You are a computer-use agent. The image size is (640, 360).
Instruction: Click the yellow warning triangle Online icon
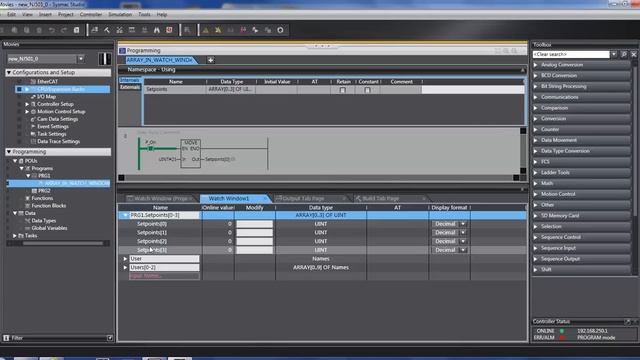pyautogui.click(x=206, y=30)
